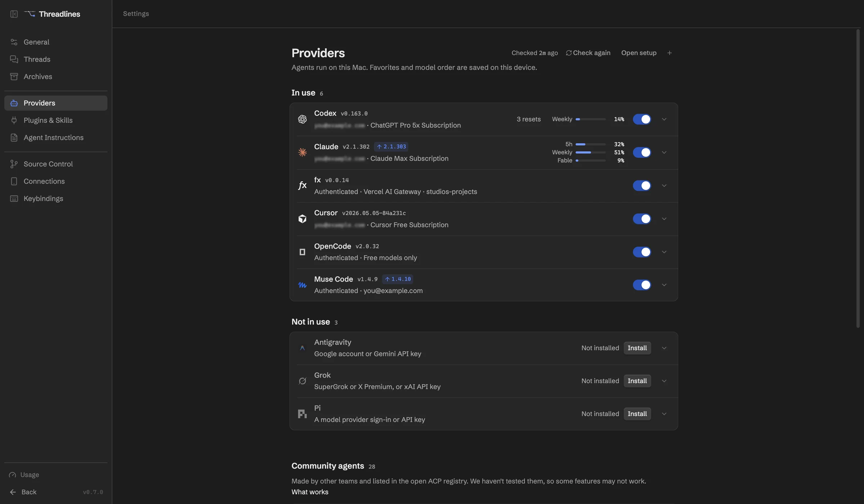Disable the Claude provider toggle
This screenshot has height=504, width=864.
pyautogui.click(x=642, y=152)
